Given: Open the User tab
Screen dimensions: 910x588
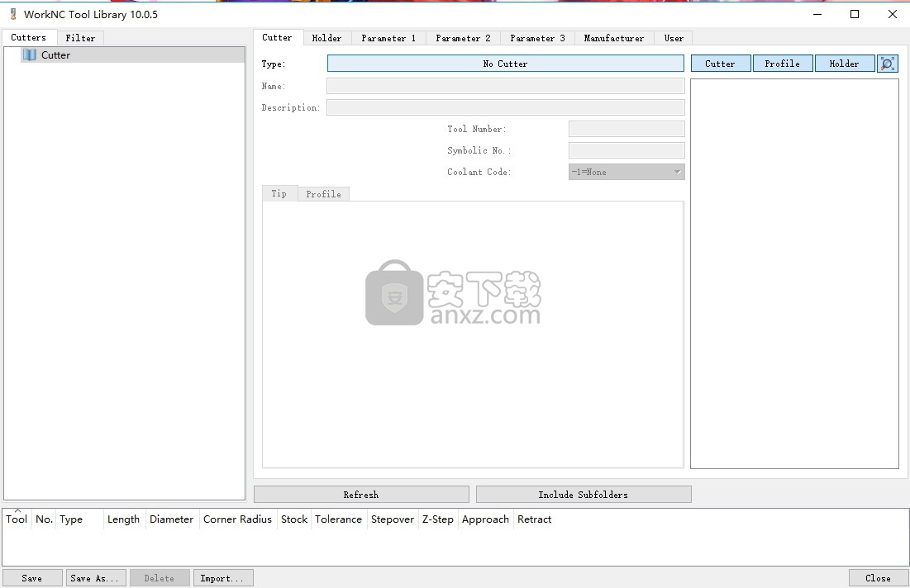Looking at the screenshot, I should pyautogui.click(x=674, y=38).
